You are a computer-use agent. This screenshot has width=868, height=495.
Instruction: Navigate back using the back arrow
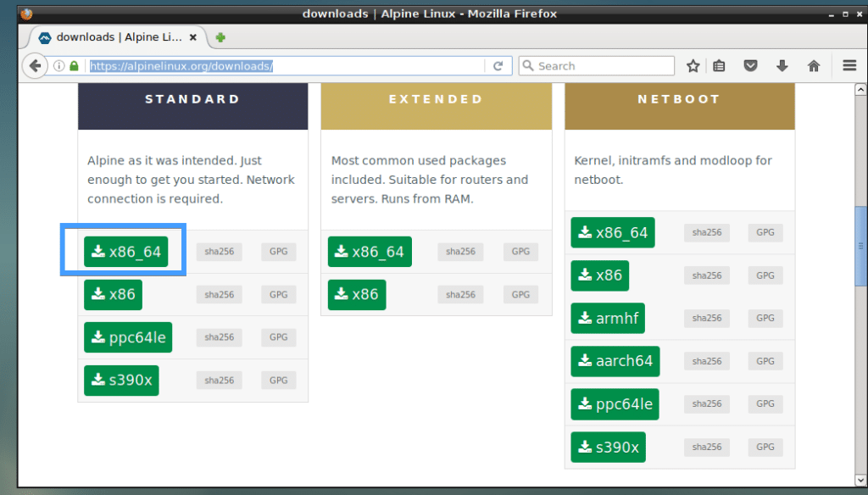35,65
